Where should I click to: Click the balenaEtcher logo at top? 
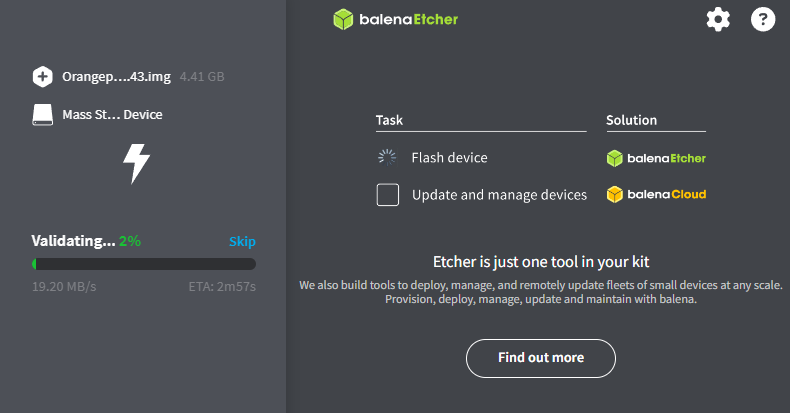pos(396,19)
